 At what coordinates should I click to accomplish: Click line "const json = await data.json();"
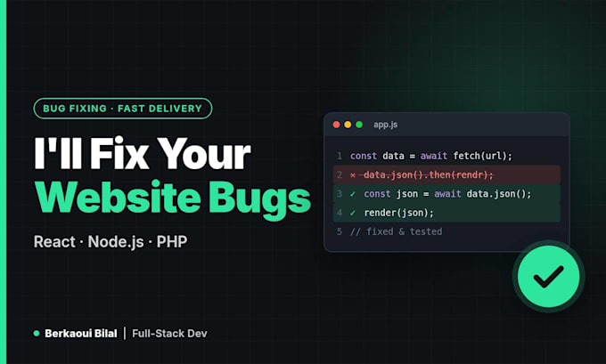(x=447, y=194)
